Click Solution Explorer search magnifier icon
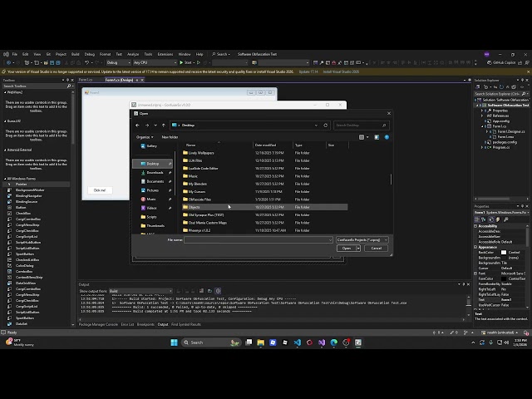532x399 pixels. pyautogui.click(x=524, y=94)
